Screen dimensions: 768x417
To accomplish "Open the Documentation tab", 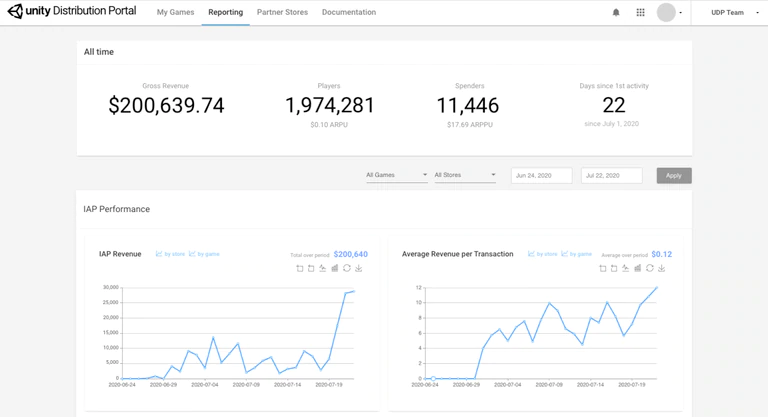I will tap(349, 12).
